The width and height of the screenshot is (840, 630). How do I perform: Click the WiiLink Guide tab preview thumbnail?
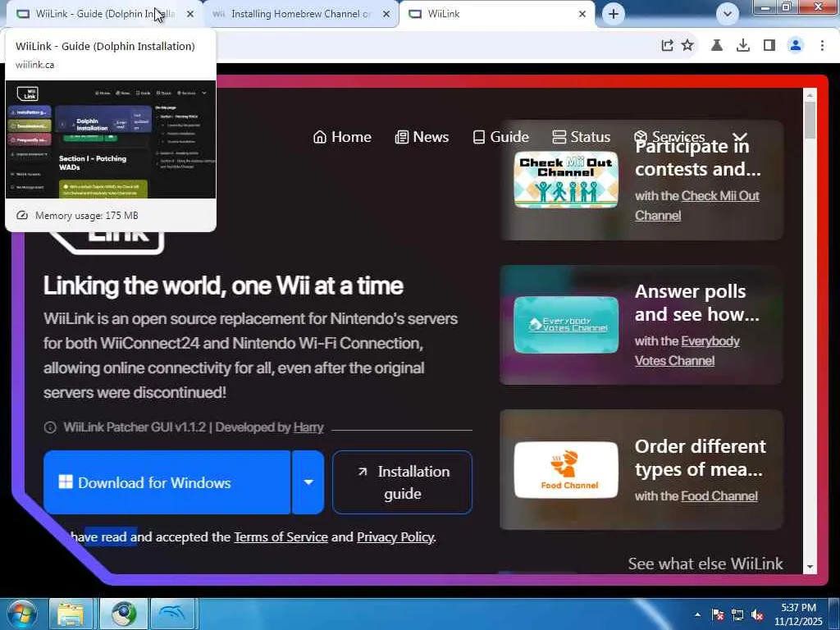pyautogui.click(x=111, y=139)
